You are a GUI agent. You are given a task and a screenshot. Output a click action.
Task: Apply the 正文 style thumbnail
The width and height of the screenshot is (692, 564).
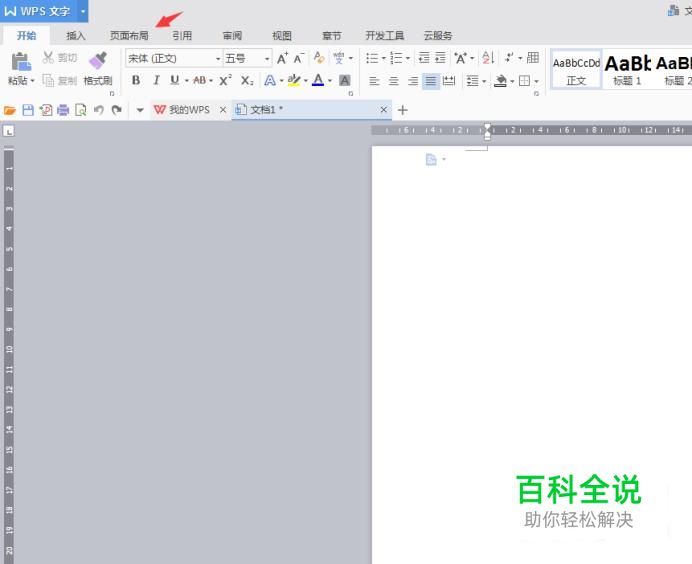point(576,70)
